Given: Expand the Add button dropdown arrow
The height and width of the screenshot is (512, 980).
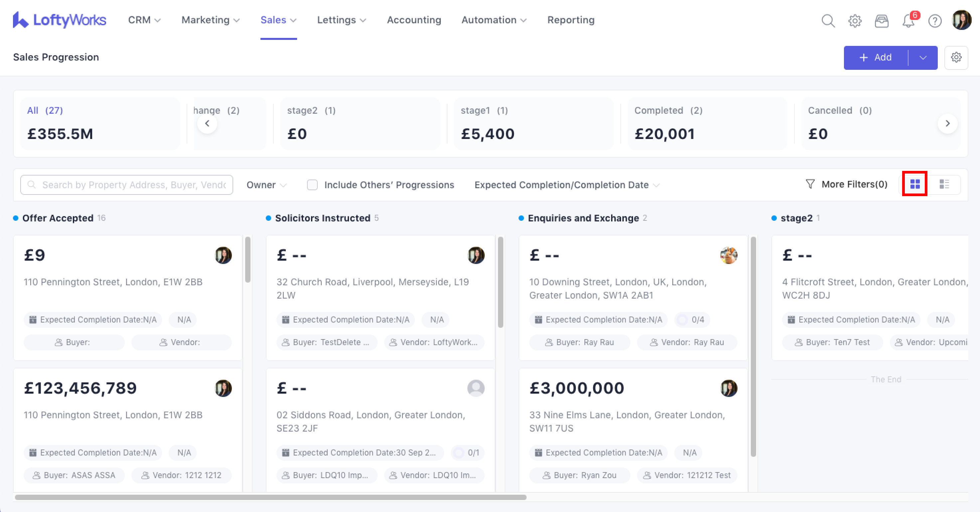Looking at the screenshot, I should (923, 58).
